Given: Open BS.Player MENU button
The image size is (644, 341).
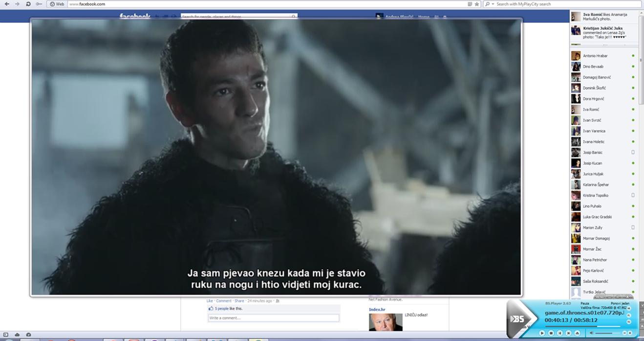Looking at the screenshot, I should point(600,297).
